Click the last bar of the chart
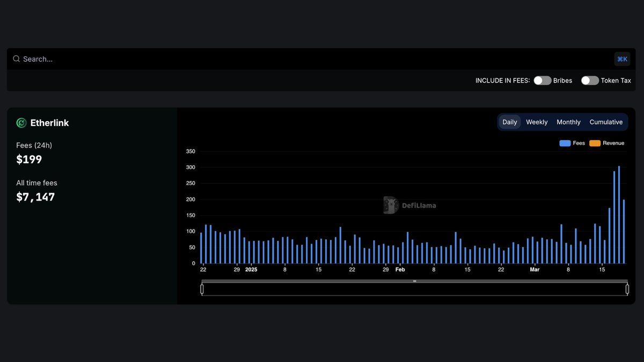The height and width of the screenshot is (362, 644). [x=624, y=231]
